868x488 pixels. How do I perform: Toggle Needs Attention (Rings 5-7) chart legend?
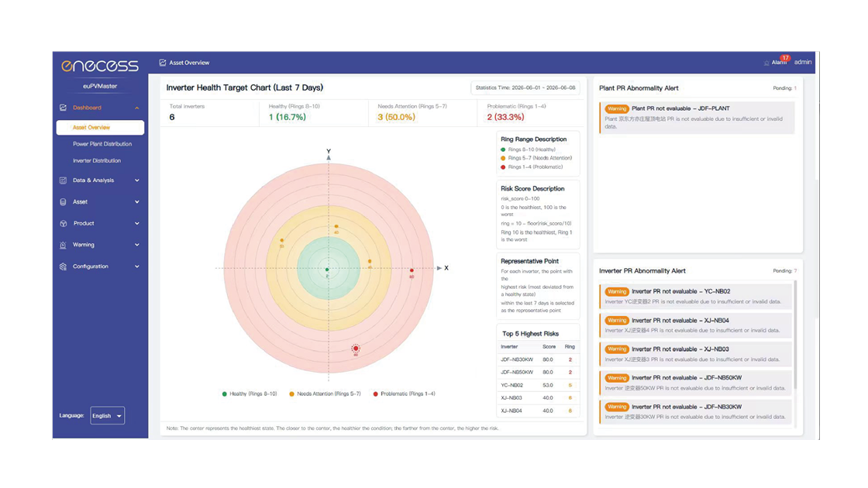[325, 394]
